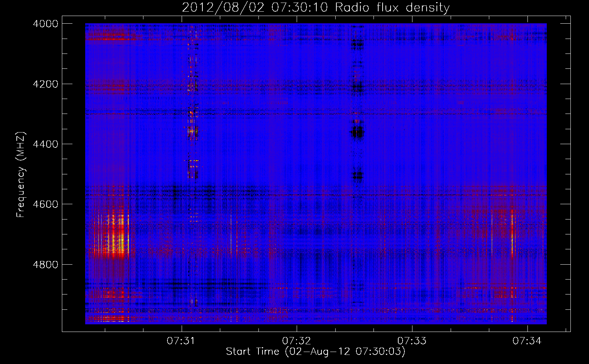Click the "Frequency (MHZ)" axis label
The image size is (589, 364).
pos(21,175)
